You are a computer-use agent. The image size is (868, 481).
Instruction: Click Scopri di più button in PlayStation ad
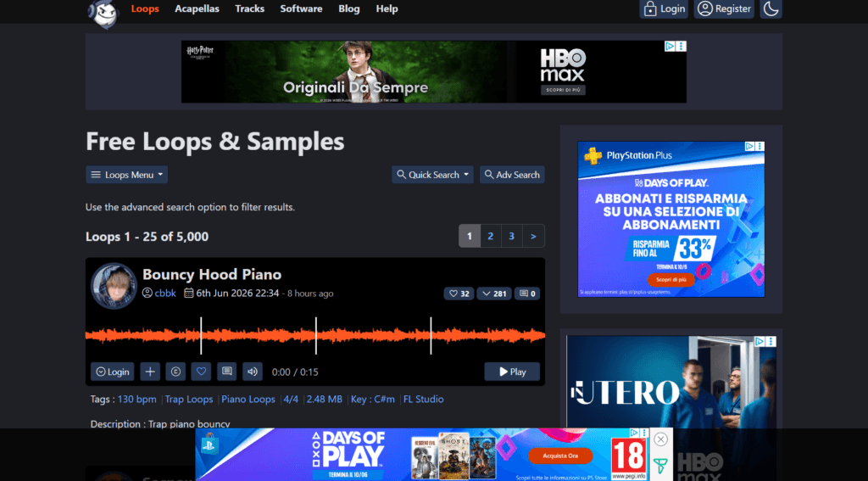coord(671,280)
